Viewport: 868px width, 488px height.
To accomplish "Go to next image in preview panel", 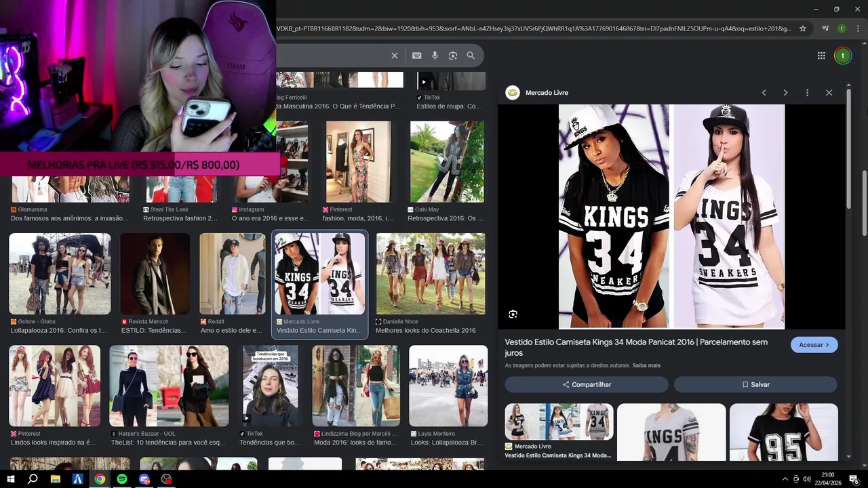I will tap(785, 93).
